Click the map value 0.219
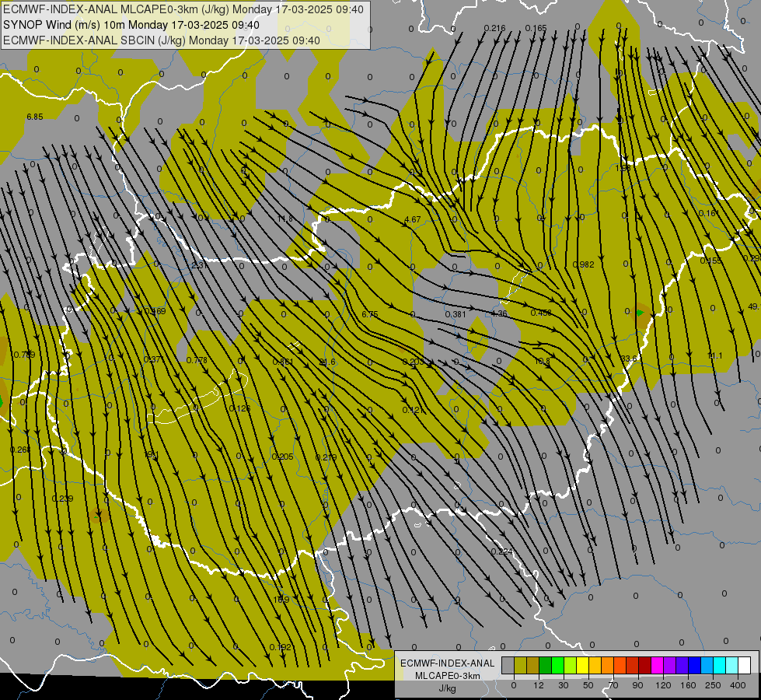 tap(326, 457)
